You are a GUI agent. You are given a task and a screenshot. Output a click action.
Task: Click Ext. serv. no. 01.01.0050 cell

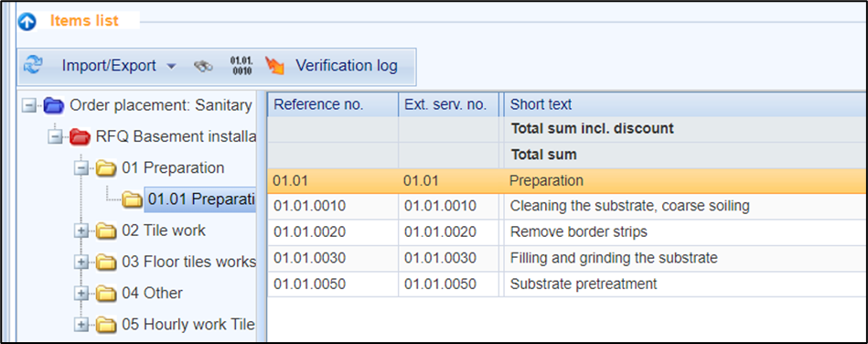pyautogui.click(x=448, y=285)
